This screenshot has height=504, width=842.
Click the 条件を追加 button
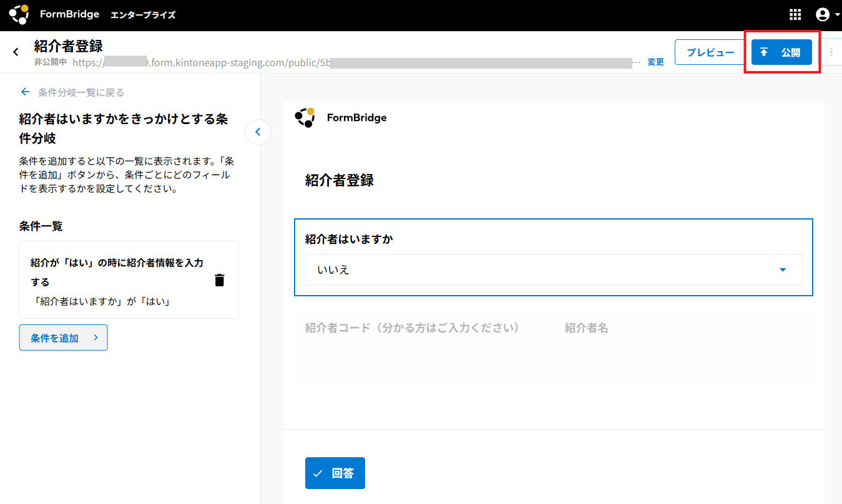[x=63, y=337]
